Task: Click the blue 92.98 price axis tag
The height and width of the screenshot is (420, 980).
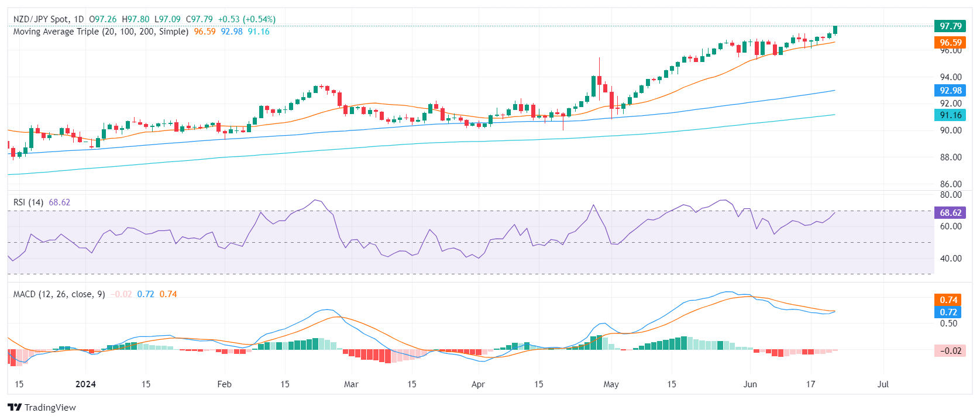Action: tap(950, 90)
